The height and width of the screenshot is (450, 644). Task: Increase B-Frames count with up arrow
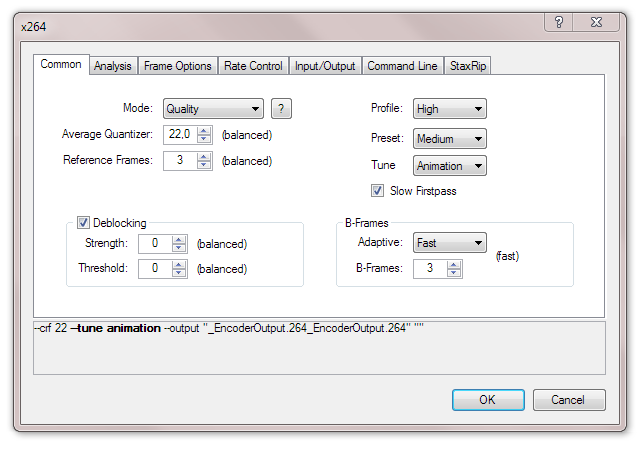454,265
